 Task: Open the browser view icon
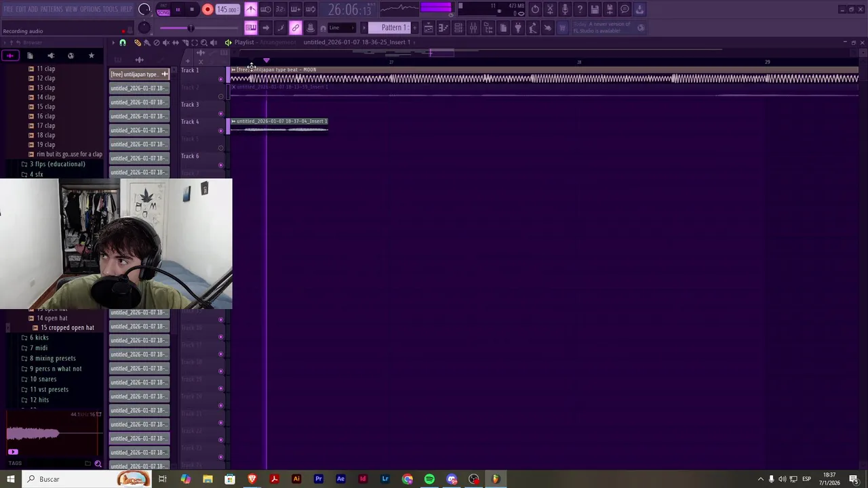[x=488, y=28]
